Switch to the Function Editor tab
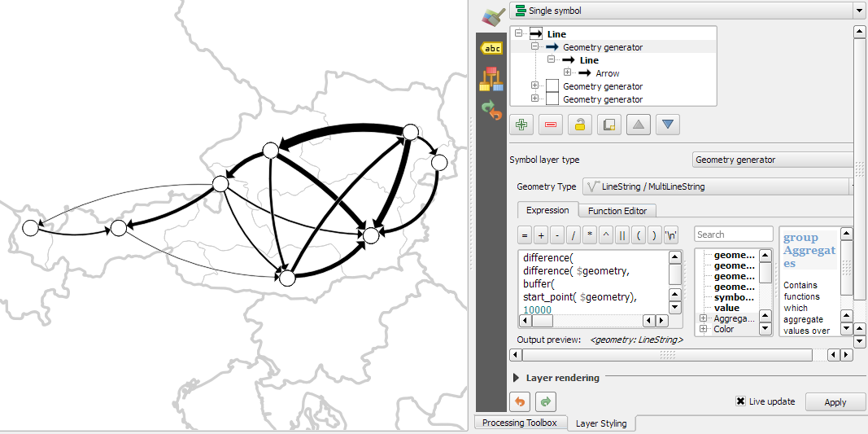 click(x=617, y=211)
